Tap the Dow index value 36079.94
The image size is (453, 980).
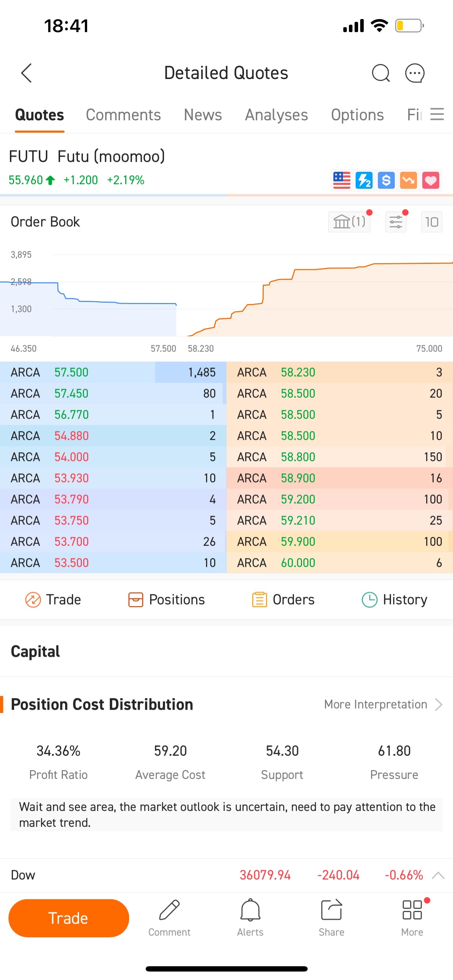(265, 875)
